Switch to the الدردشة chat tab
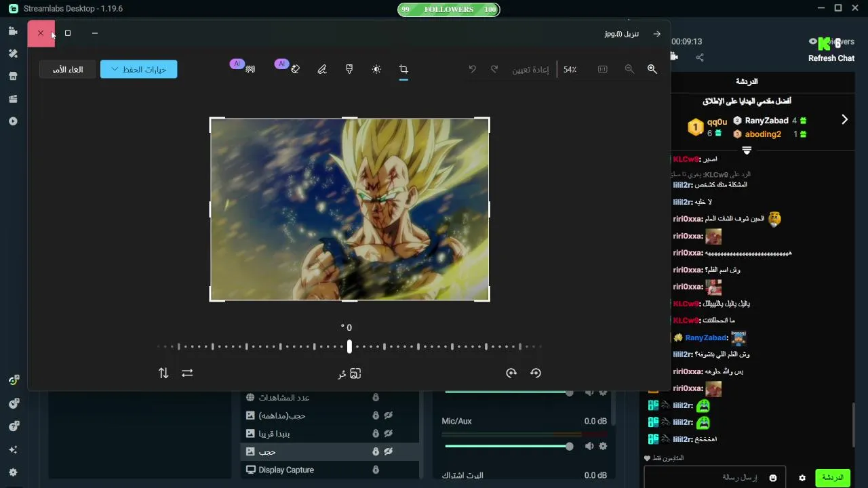868x488 pixels. coord(747,81)
